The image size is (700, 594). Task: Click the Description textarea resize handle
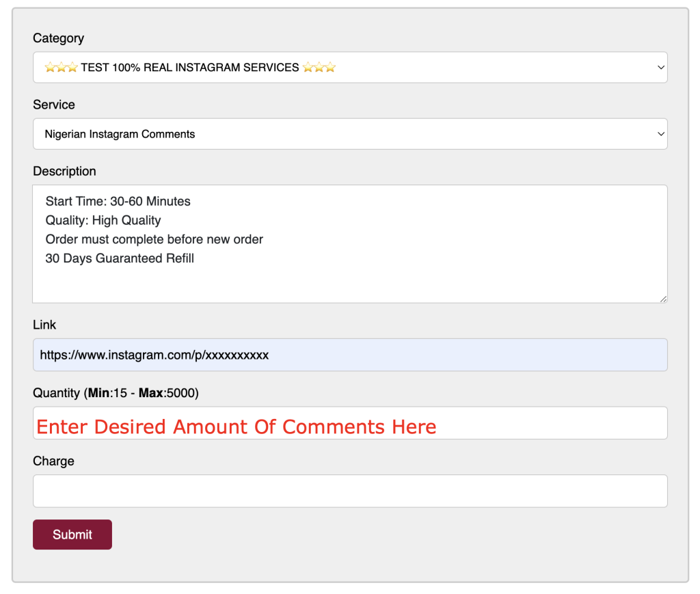[x=663, y=299]
